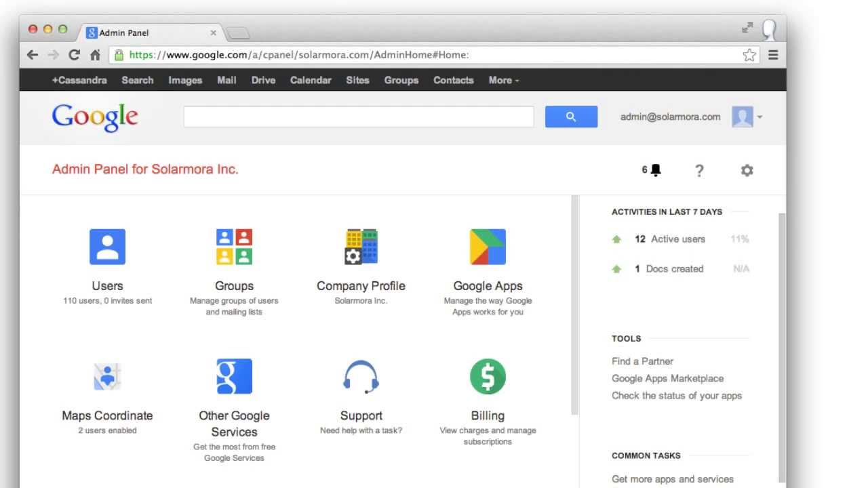Click the Company Profile label
The width and height of the screenshot is (868, 488).
point(361,286)
